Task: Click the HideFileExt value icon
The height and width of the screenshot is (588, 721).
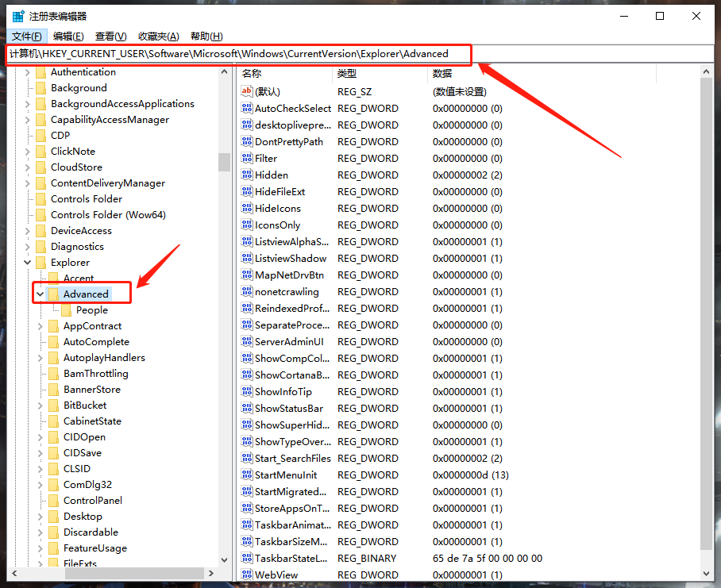Action: [248, 191]
